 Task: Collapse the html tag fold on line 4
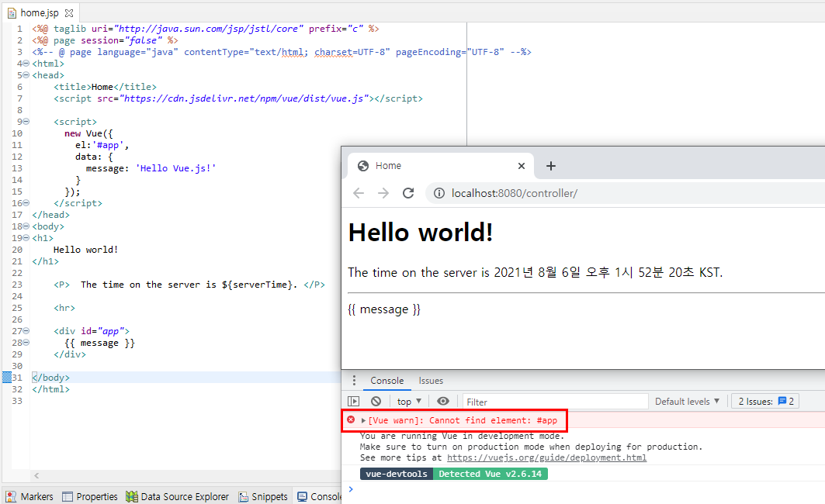(x=26, y=64)
